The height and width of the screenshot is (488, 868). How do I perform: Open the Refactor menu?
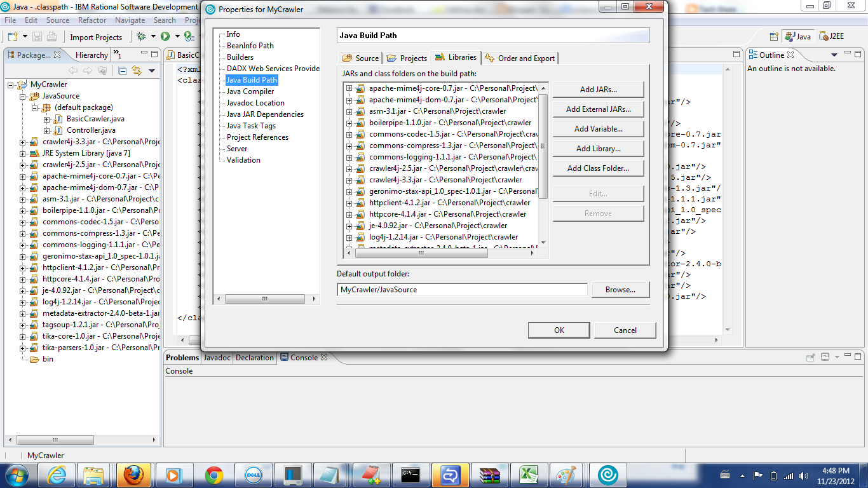pyautogui.click(x=92, y=20)
